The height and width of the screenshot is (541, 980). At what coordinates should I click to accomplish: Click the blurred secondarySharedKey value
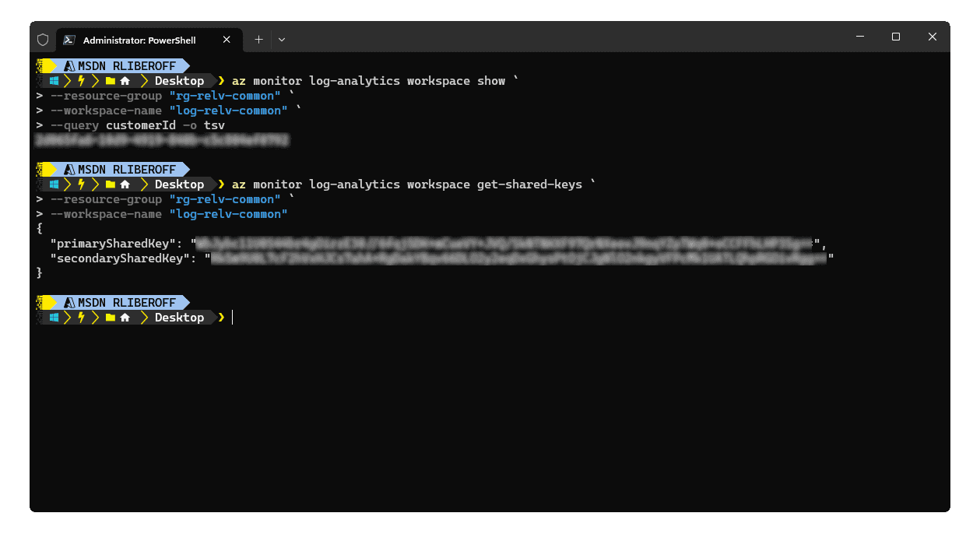pos(518,258)
